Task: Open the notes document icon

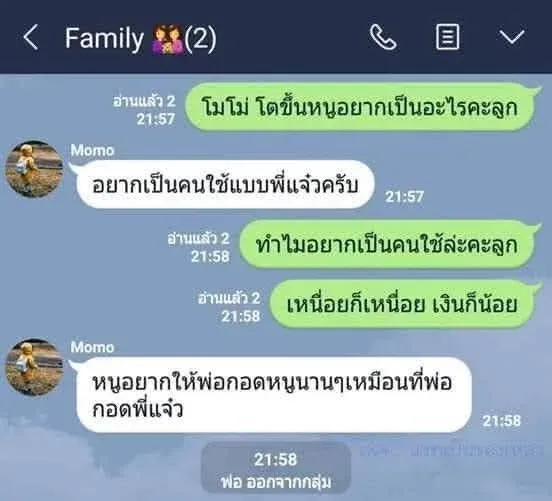Action: (x=447, y=37)
